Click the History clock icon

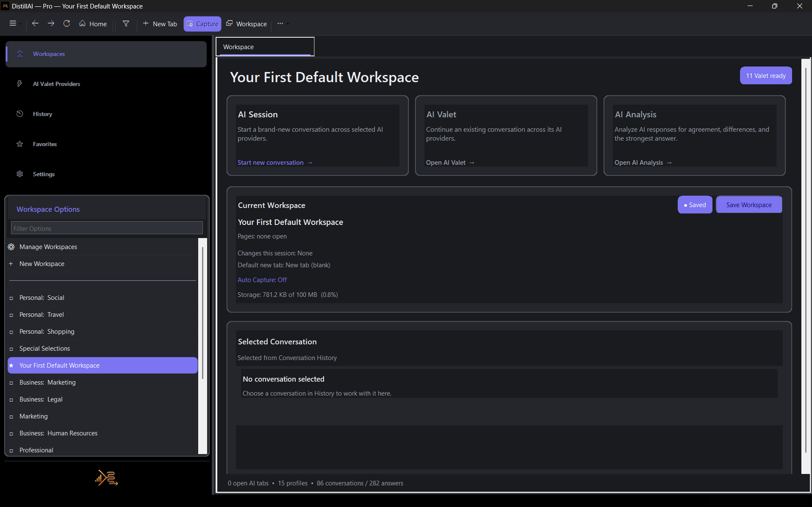point(19,114)
